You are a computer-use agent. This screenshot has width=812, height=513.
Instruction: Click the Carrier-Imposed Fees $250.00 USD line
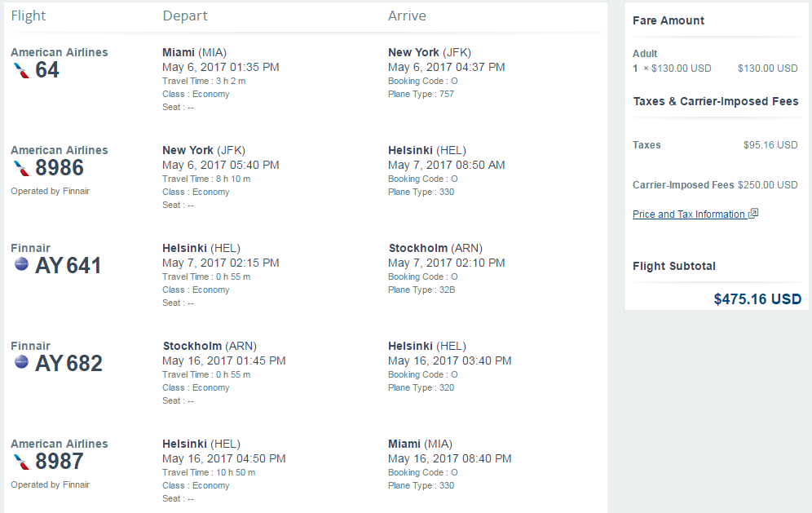click(x=715, y=185)
